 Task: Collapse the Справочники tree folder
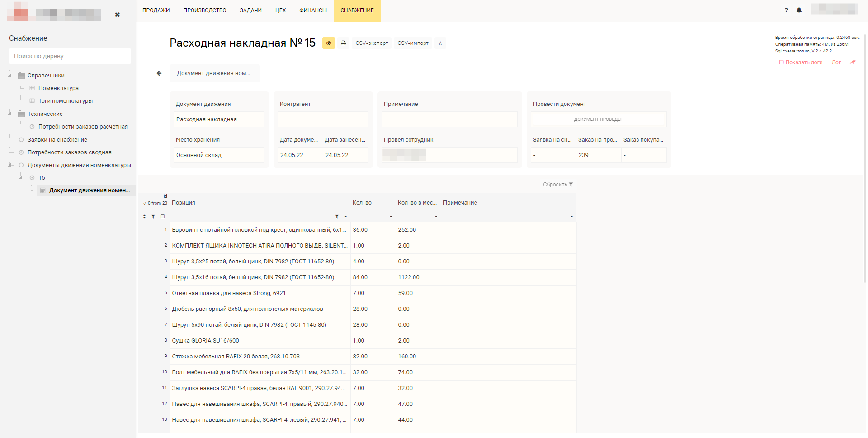10,76
